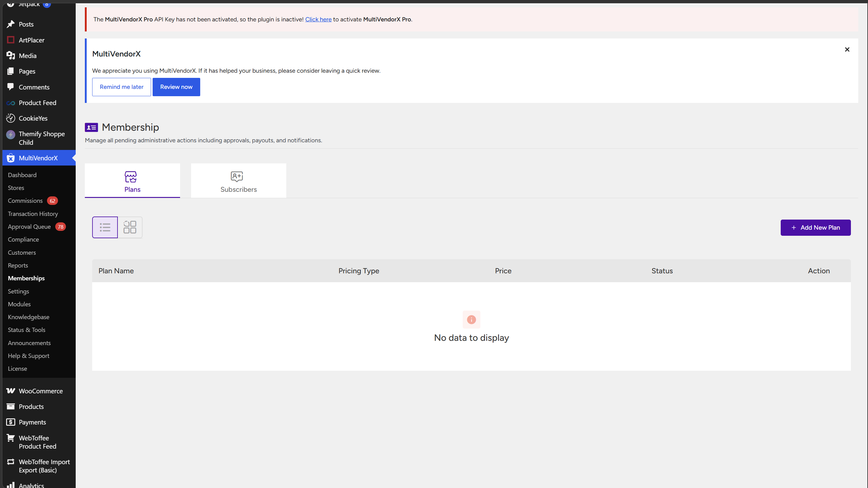Open the Plans tab
This screenshot has height=488, width=868.
pyautogui.click(x=132, y=180)
